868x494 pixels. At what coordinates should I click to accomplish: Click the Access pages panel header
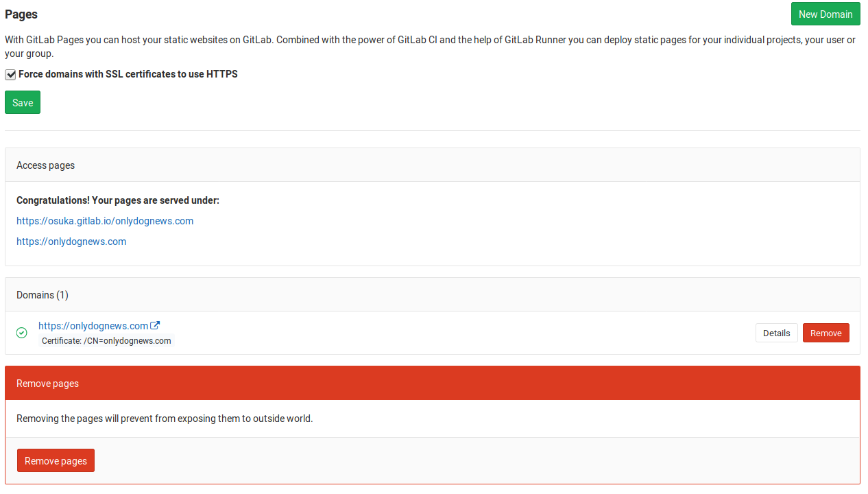click(46, 165)
